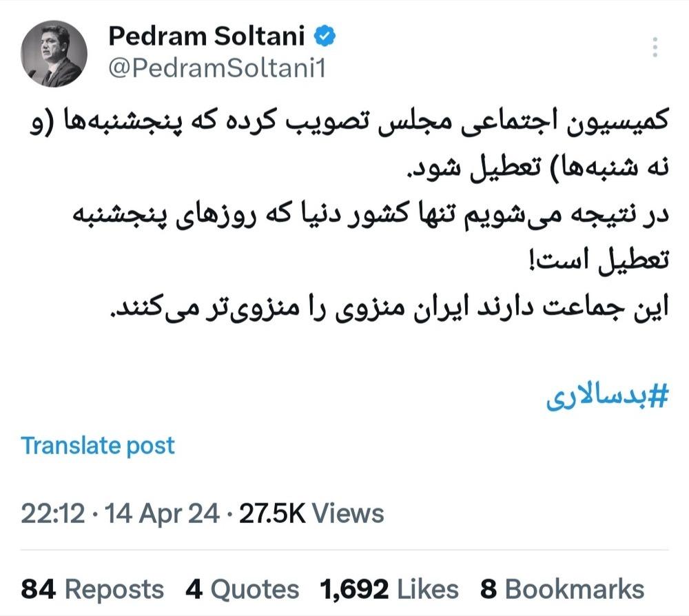Viewport: 689px width, 616px height.
Task: View the 4 Quotes list
Action: tap(243, 589)
